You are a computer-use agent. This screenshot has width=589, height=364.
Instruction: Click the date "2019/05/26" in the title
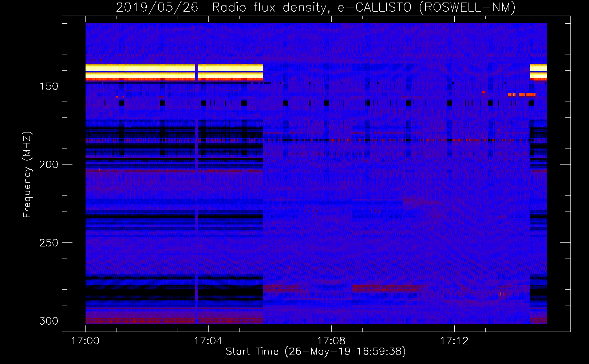coord(157,8)
